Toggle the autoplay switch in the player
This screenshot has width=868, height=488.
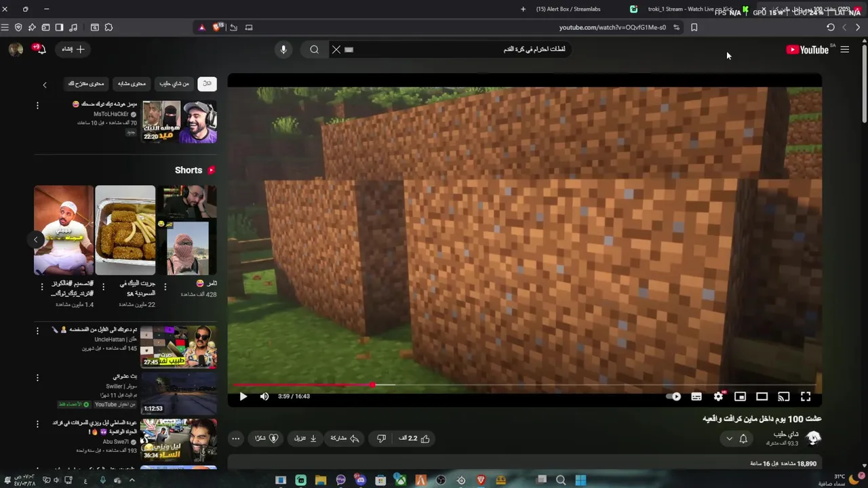(674, 396)
